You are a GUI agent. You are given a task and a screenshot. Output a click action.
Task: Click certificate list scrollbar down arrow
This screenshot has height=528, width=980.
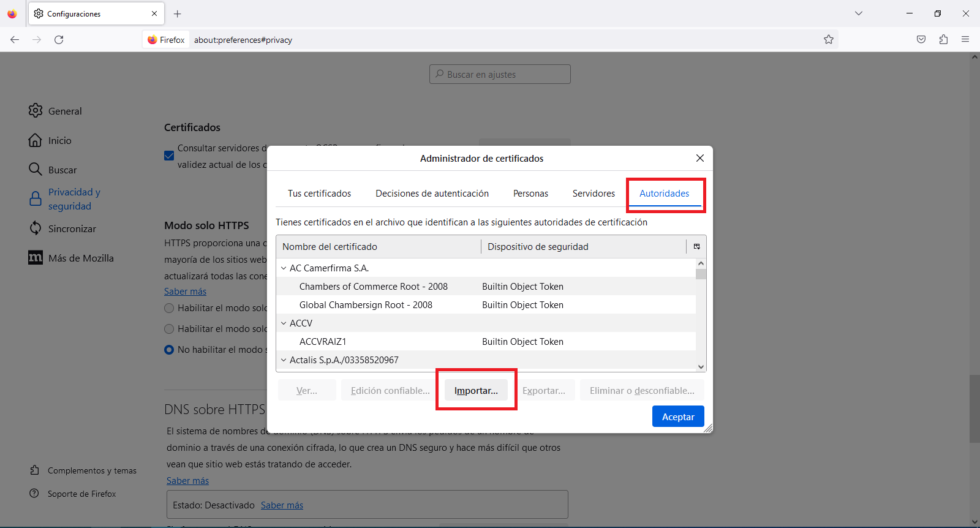pos(701,367)
